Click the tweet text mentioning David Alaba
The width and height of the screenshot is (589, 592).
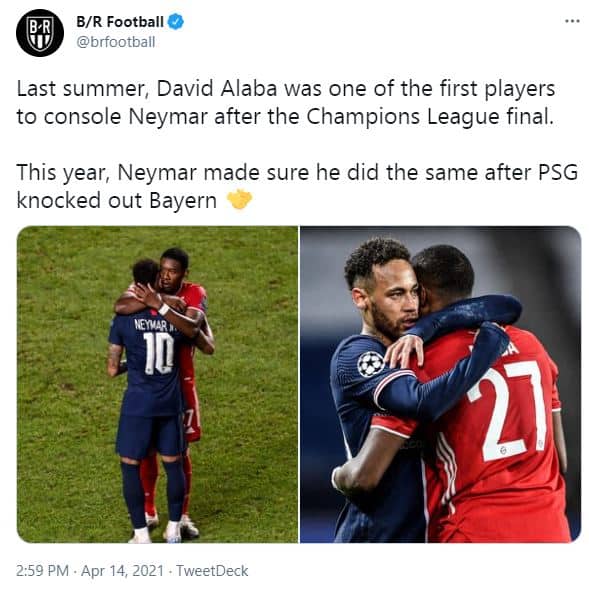pos(286,103)
